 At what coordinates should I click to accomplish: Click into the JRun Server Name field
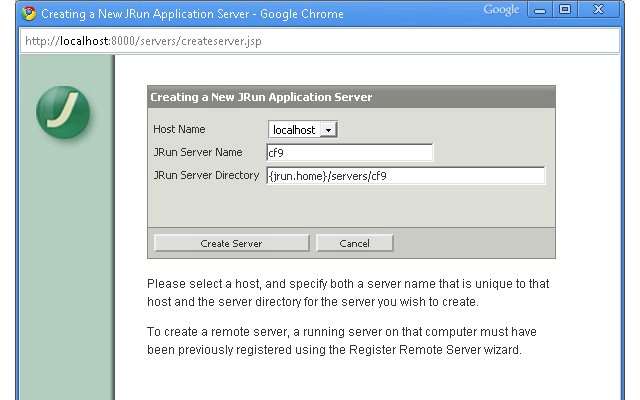click(349, 152)
